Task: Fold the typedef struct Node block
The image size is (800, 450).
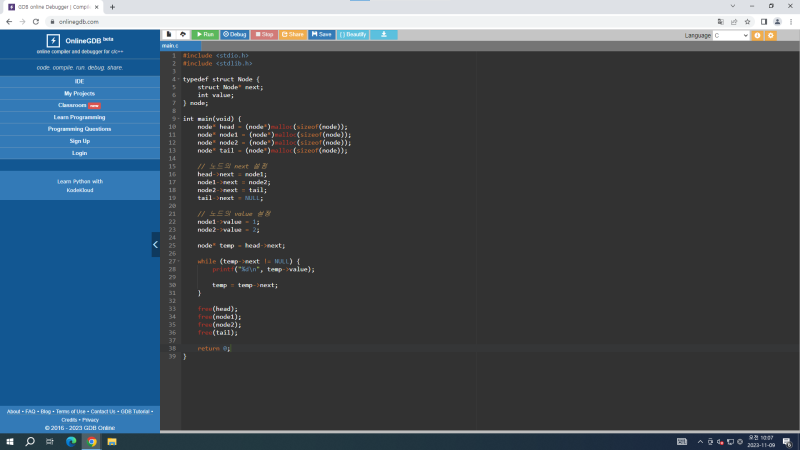Action: coord(178,78)
